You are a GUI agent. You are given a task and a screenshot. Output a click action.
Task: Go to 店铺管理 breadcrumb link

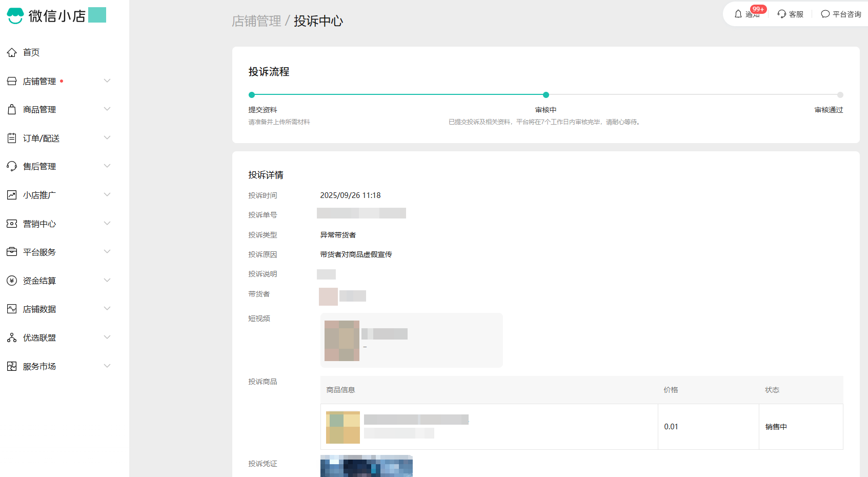click(x=256, y=21)
